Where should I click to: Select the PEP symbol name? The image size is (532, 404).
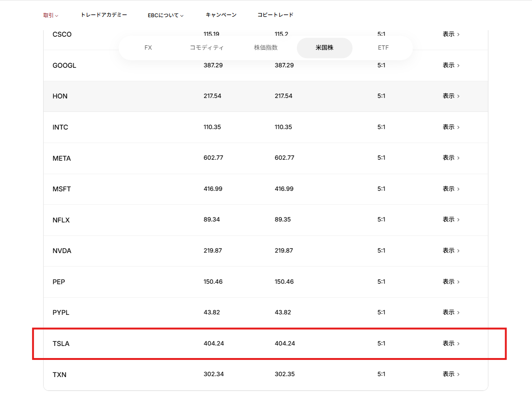(59, 282)
